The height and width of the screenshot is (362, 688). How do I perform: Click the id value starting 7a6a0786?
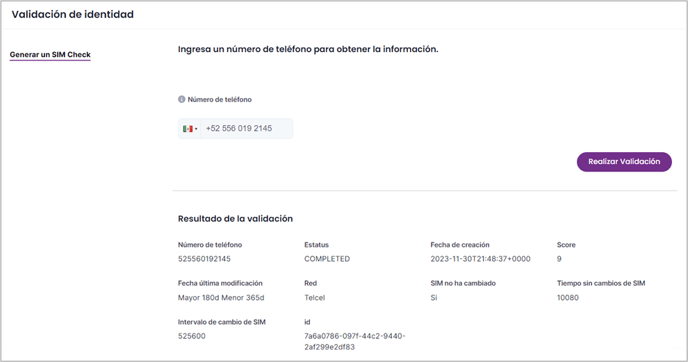(x=355, y=341)
